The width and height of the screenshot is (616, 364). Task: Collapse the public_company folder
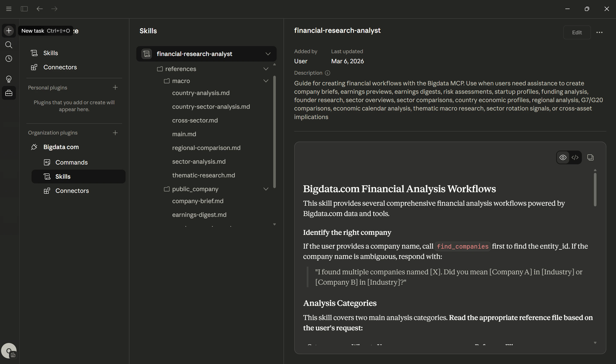pos(266,189)
